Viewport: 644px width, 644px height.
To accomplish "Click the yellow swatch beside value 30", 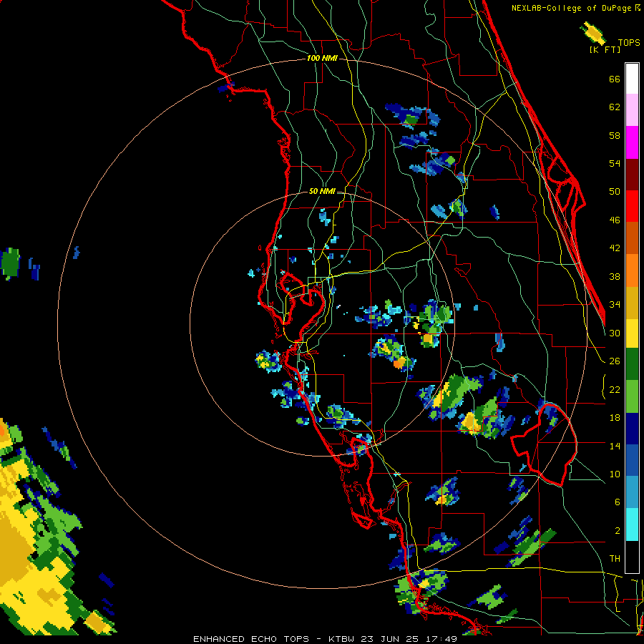I will [x=632, y=333].
